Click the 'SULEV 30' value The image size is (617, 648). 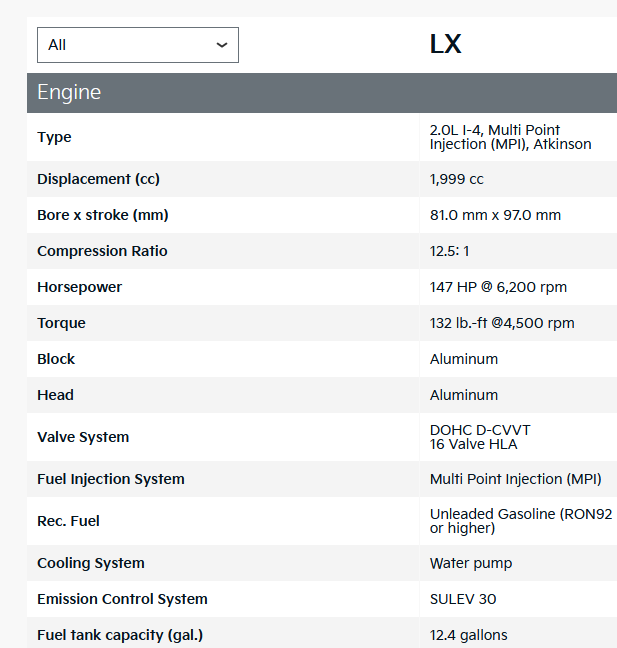pyautogui.click(x=463, y=599)
